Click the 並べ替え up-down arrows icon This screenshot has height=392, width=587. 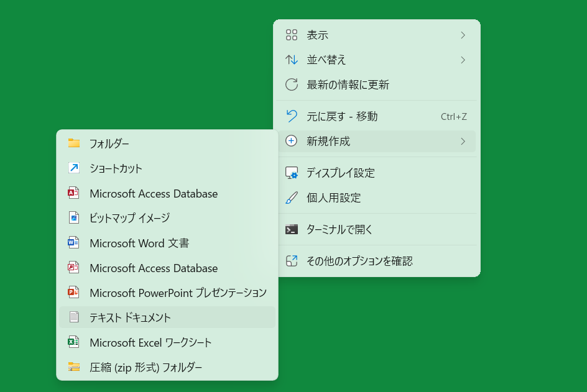pos(291,60)
